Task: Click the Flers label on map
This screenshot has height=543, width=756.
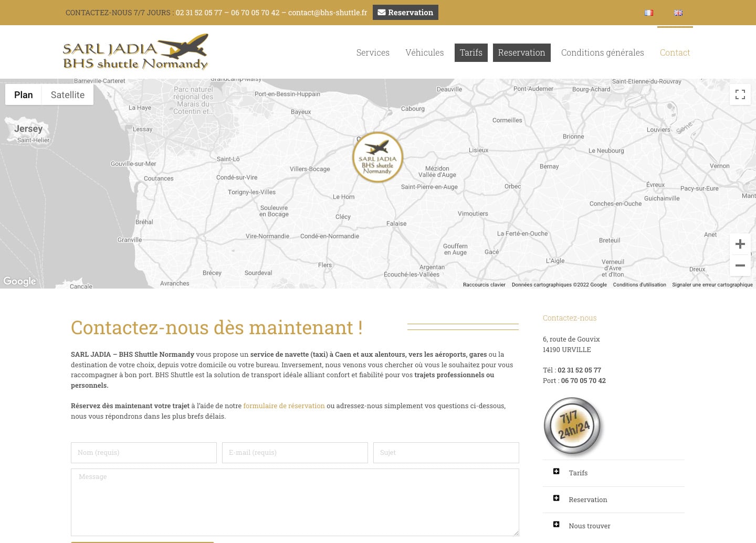Action: tap(325, 265)
